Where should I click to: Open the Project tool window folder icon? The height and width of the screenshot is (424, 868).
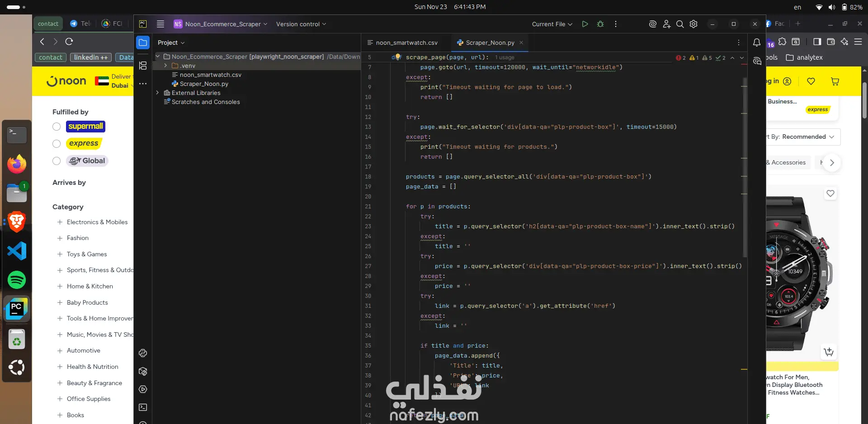tap(143, 42)
